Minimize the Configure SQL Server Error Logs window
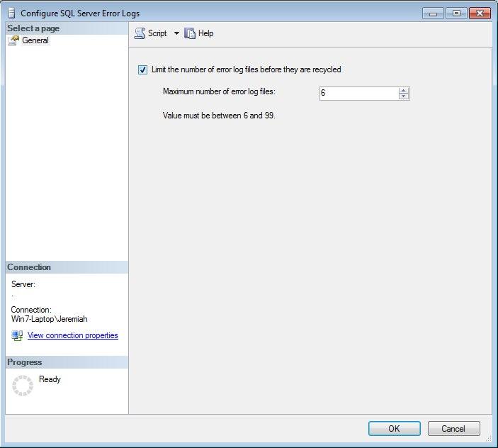Viewport: 498px width, 448px height. (x=433, y=13)
